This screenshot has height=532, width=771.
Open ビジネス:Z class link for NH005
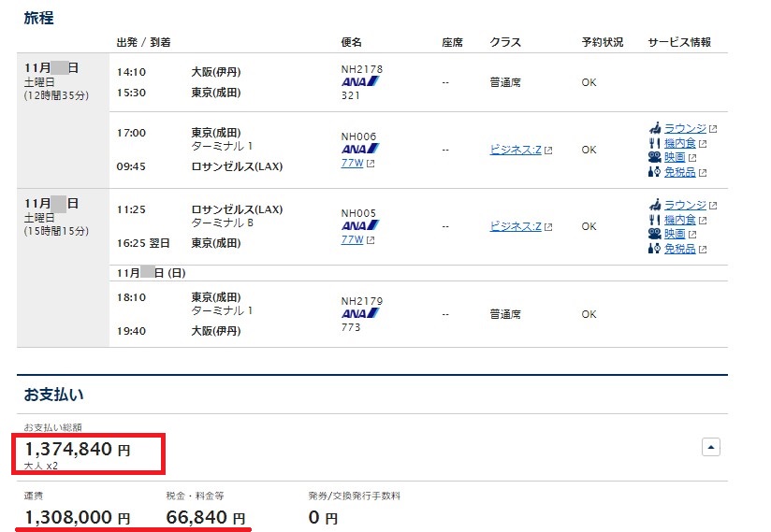click(516, 226)
